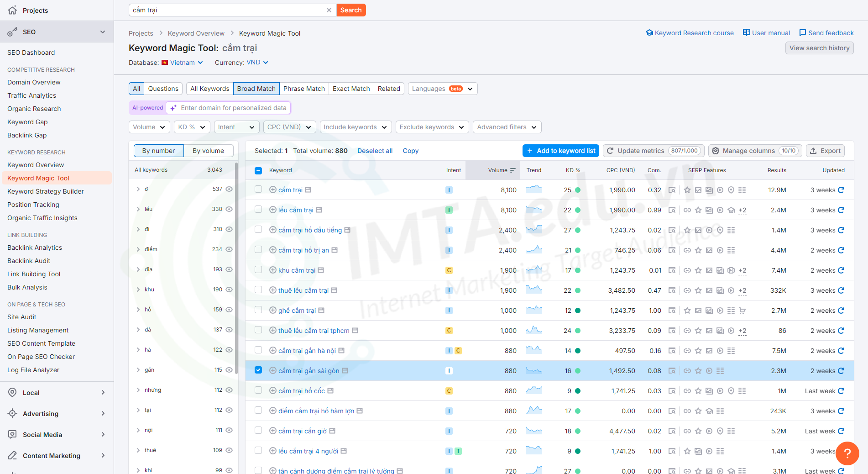The width and height of the screenshot is (868, 474).
Task: Click Advertising target icon in sidebar
Action: (x=13, y=413)
